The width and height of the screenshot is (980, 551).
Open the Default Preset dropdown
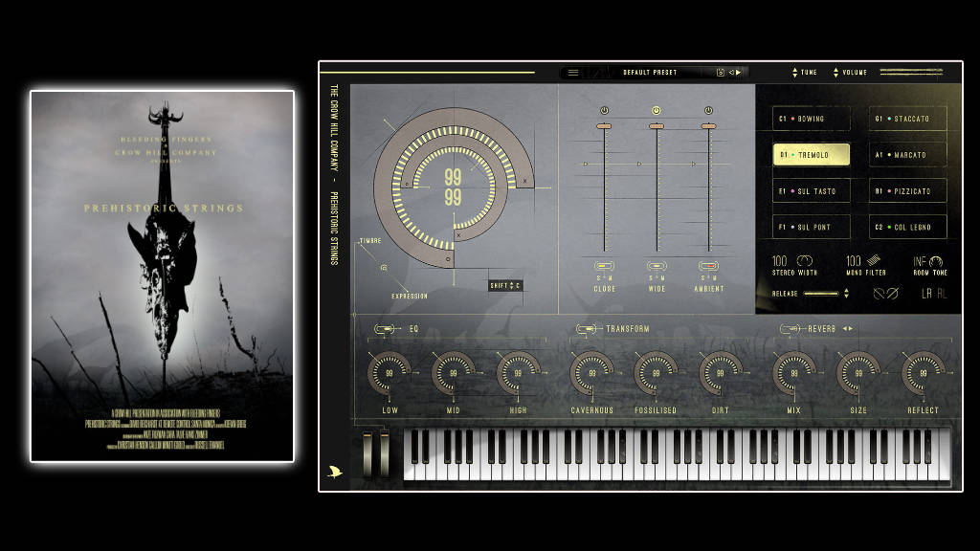click(650, 72)
